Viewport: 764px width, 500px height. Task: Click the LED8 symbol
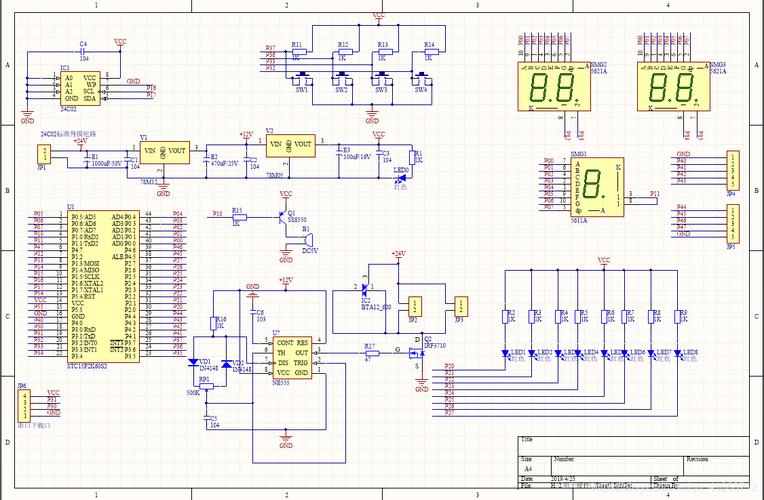pyautogui.click(x=677, y=353)
